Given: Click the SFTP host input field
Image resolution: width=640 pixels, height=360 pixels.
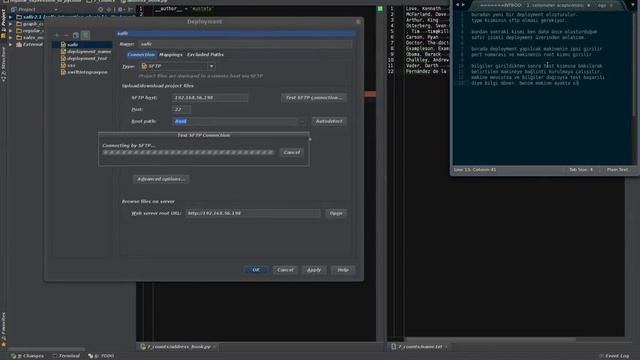Looking at the screenshot, I should [210, 98].
